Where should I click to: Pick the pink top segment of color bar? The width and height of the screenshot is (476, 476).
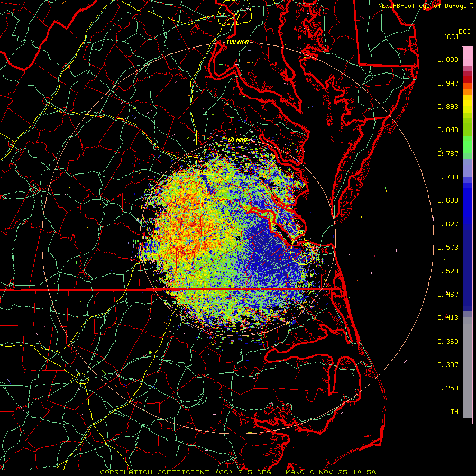point(467,56)
